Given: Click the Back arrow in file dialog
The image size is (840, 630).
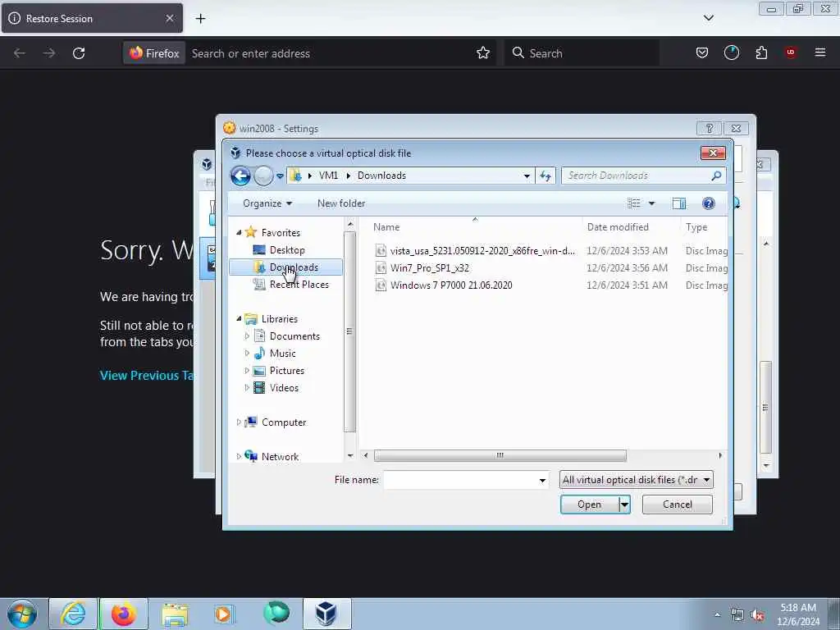Looking at the screenshot, I should [240, 176].
